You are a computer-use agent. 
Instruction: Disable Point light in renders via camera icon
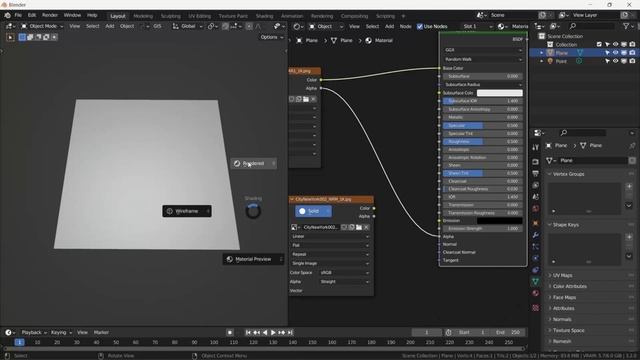[x=632, y=61]
